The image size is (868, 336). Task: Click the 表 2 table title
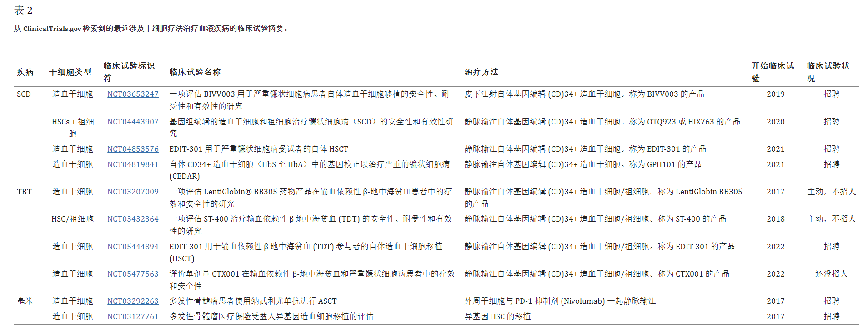pyautogui.click(x=23, y=10)
